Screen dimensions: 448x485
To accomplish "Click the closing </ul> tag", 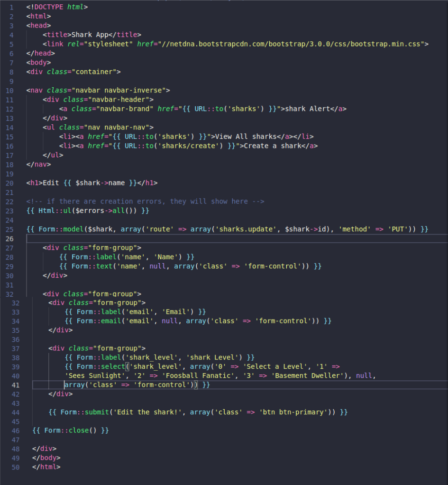I will tap(53, 156).
